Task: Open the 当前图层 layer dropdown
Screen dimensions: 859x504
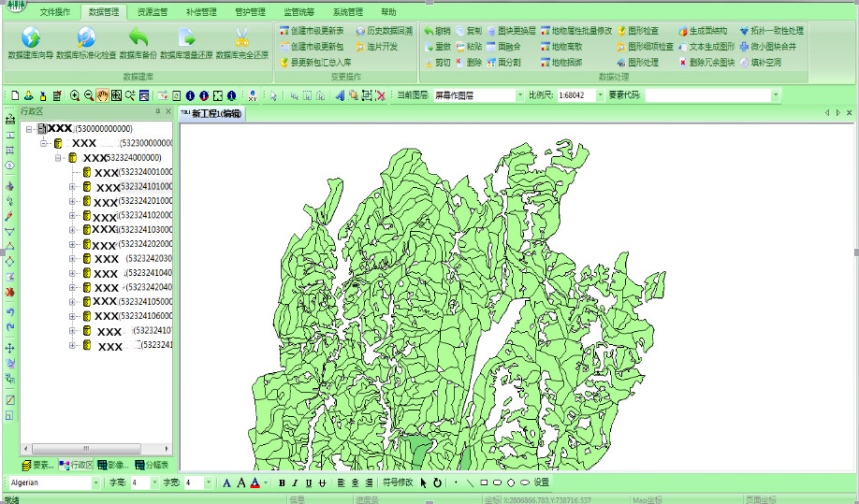Action: coord(519,95)
